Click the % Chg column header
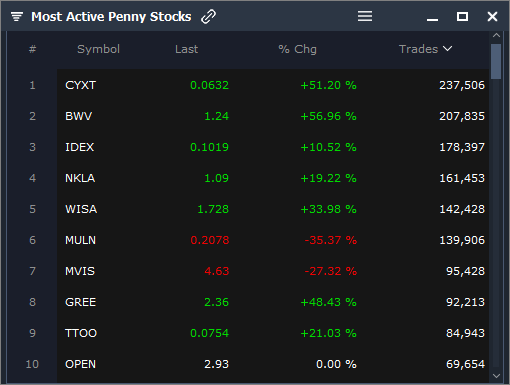 tap(297, 49)
